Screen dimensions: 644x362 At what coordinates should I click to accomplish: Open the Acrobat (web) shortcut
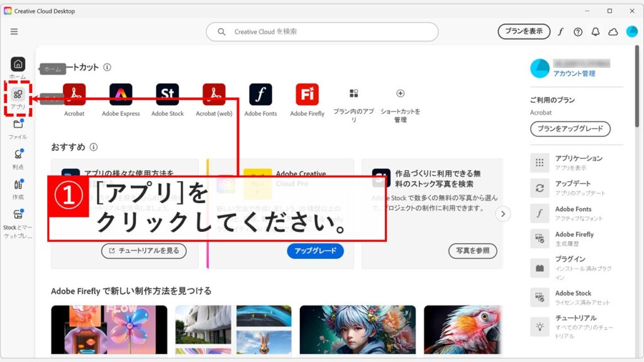(x=214, y=100)
